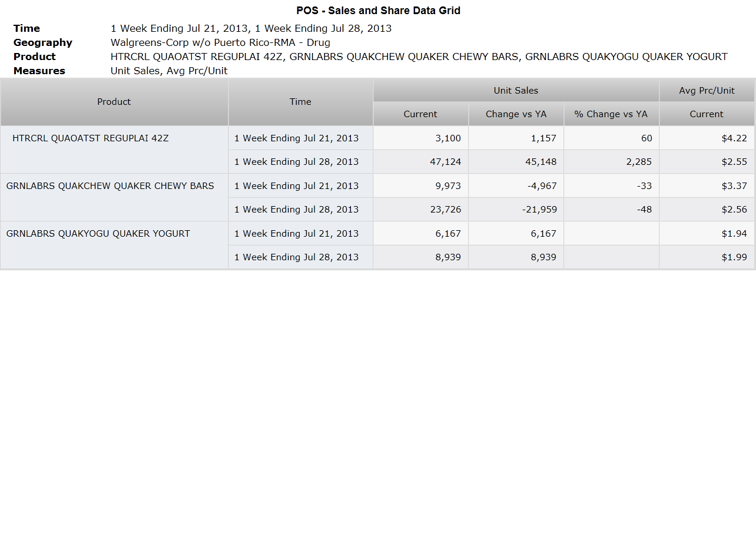Click the $1.94 average price cell
The height and width of the screenshot is (557, 756).
[x=707, y=233]
